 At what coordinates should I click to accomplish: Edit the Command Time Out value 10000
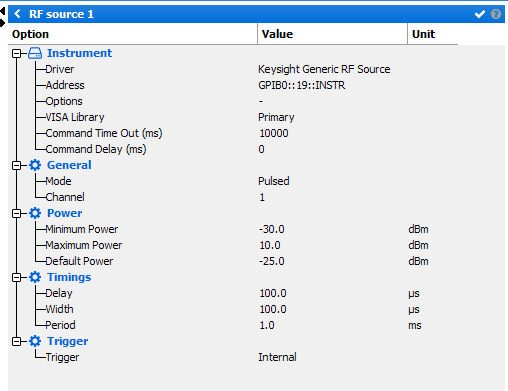tap(274, 133)
